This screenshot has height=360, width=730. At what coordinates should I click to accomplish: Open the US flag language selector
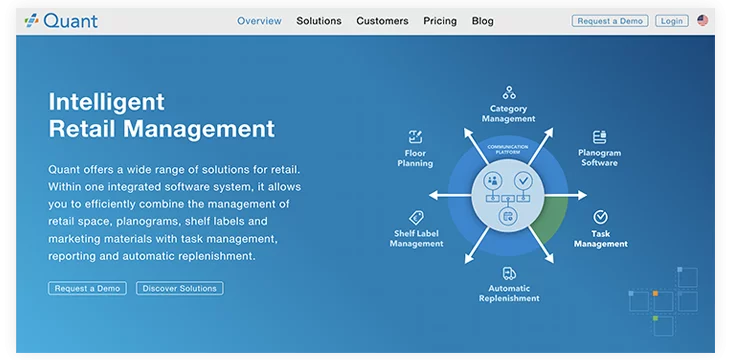[x=703, y=20]
